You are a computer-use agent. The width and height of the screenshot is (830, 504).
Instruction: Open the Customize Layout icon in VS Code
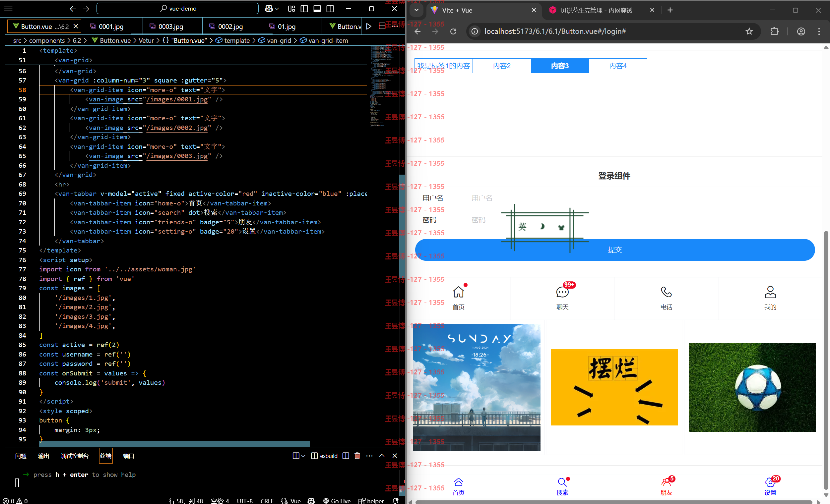coord(292,9)
